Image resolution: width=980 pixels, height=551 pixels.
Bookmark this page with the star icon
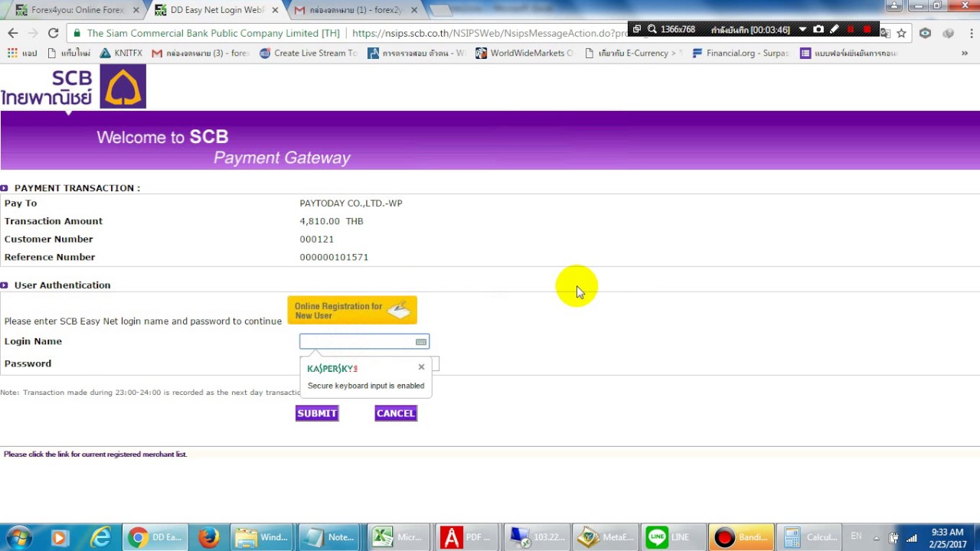(x=902, y=33)
